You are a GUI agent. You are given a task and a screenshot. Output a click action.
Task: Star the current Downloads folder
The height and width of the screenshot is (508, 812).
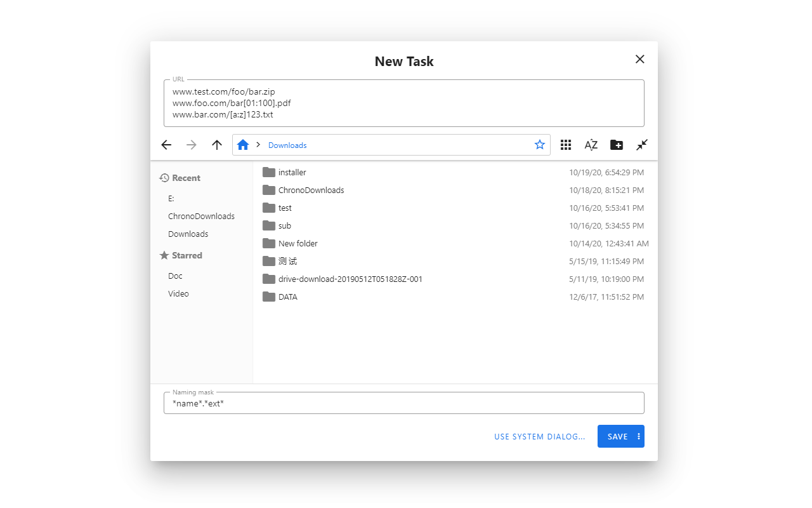(540, 145)
